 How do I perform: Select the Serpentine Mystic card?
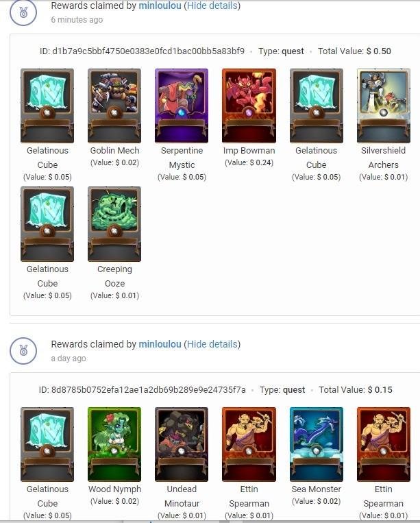pos(182,106)
